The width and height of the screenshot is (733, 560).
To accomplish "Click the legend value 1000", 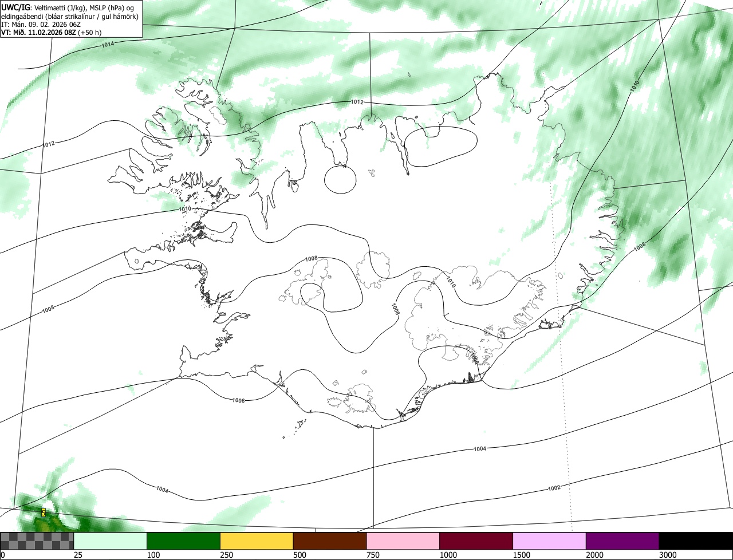I will click(448, 555).
